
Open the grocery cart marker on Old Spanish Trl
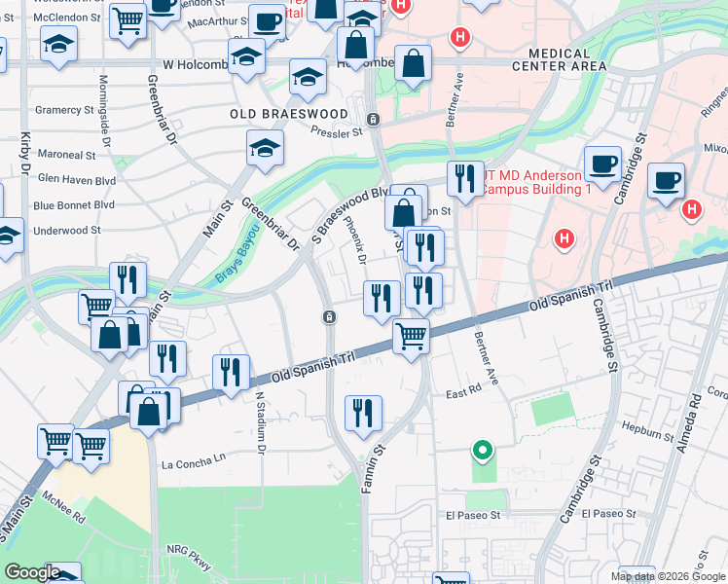(x=411, y=337)
